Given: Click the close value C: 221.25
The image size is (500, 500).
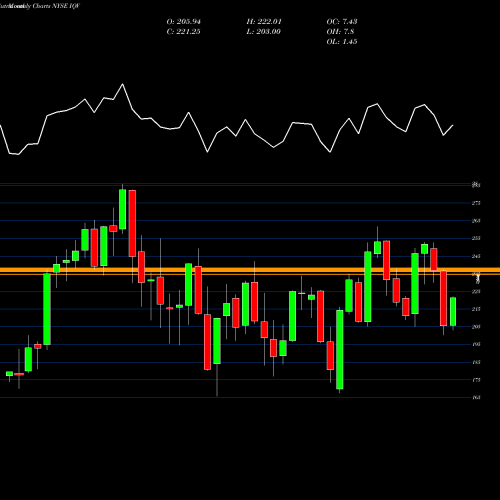Looking at the screenshot, I should pos(183,32).
